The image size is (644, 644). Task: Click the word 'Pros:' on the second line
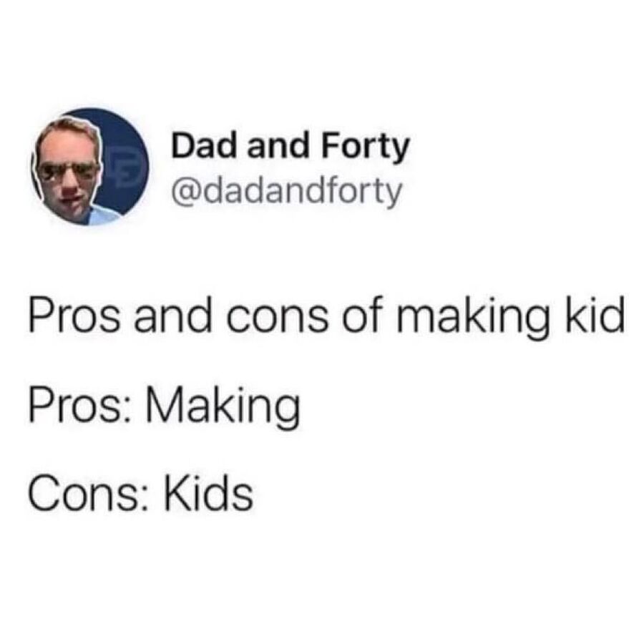point(80,405)
